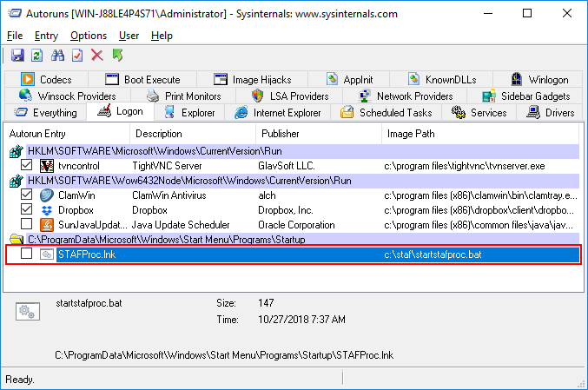Screen dimensions: 588x390
Task: Click the large startstafproc.bat details icon
Action: click(28, 311)
